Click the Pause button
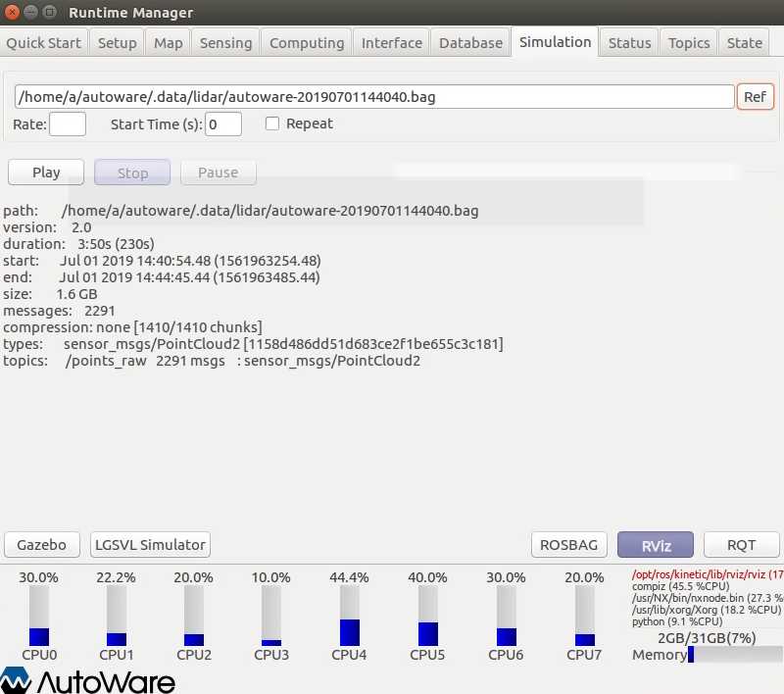Screen dimensions: 784x694 point(218,173)
